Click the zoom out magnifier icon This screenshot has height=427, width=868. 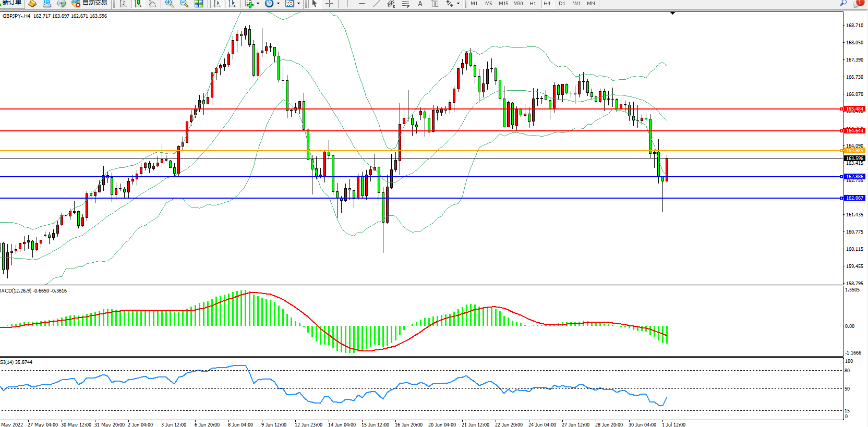(184, 4)
